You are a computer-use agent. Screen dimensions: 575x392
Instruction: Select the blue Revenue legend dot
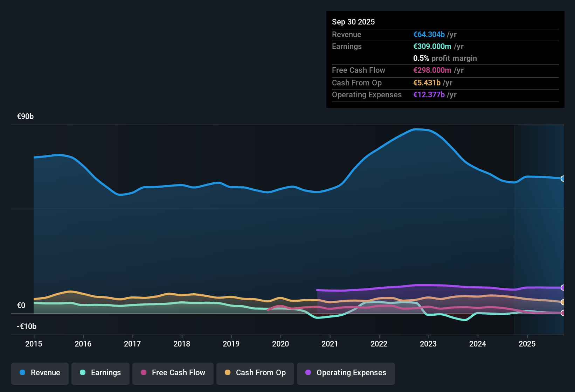[x=22, y=373]
